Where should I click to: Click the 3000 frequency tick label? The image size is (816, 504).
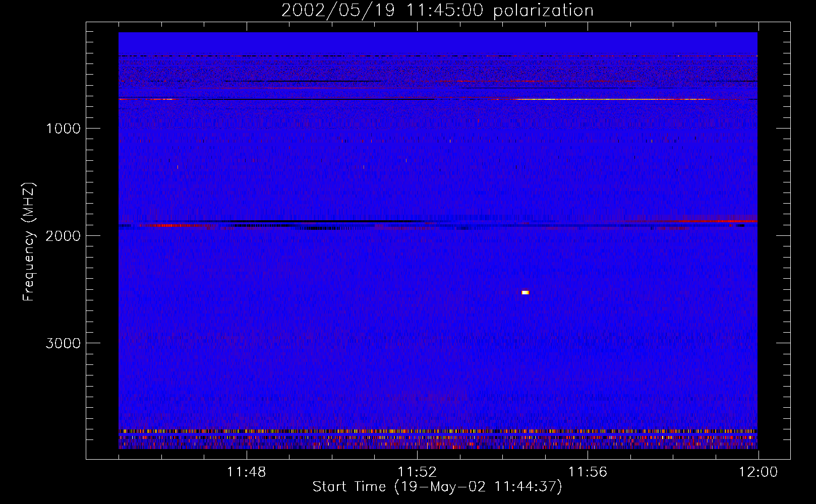click(x=63, y=343)
